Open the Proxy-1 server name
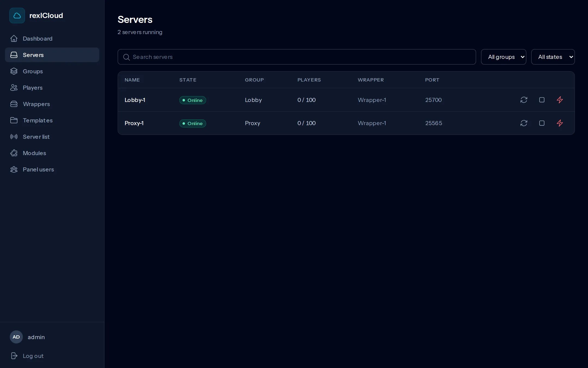The height and width of the screenshot is (368, 588). pyautogui.click(x=134, y=123)
